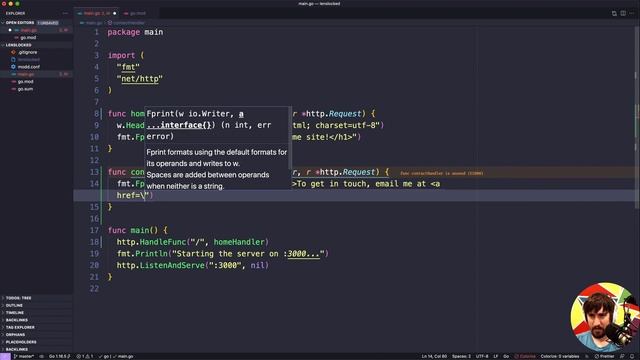640x360 pixels.
Task: Click the "fmt" import link
Action: [128, 67]
